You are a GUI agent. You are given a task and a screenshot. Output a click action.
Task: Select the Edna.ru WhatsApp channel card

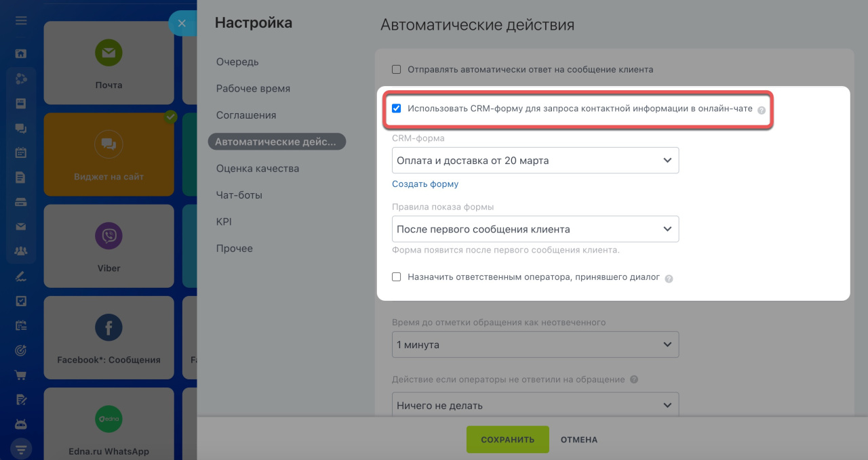[x=108, y=423]
